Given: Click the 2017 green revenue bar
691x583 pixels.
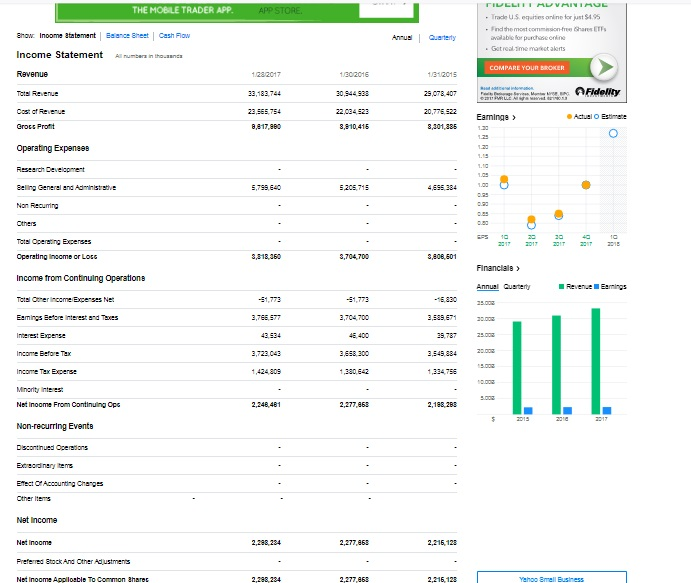Looking at the screenshot, I should (596, 361).
